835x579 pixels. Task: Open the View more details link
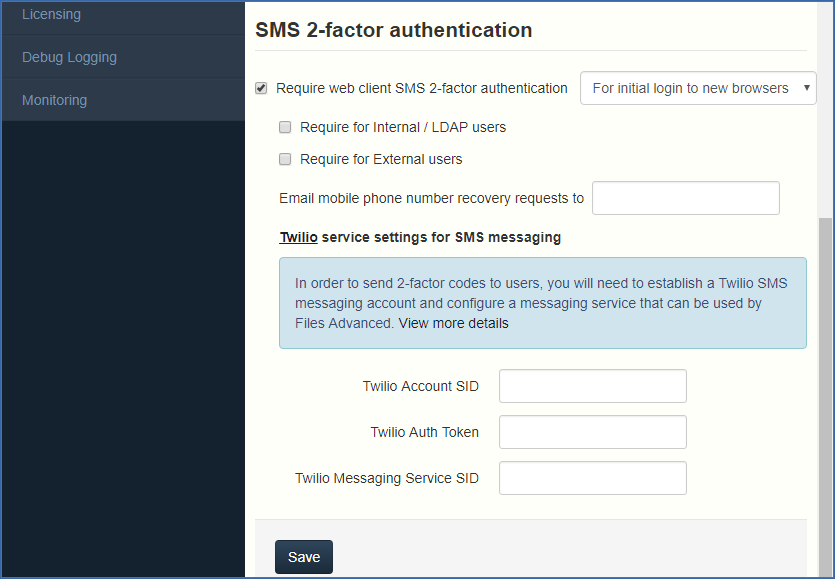(x=454, y=323)
